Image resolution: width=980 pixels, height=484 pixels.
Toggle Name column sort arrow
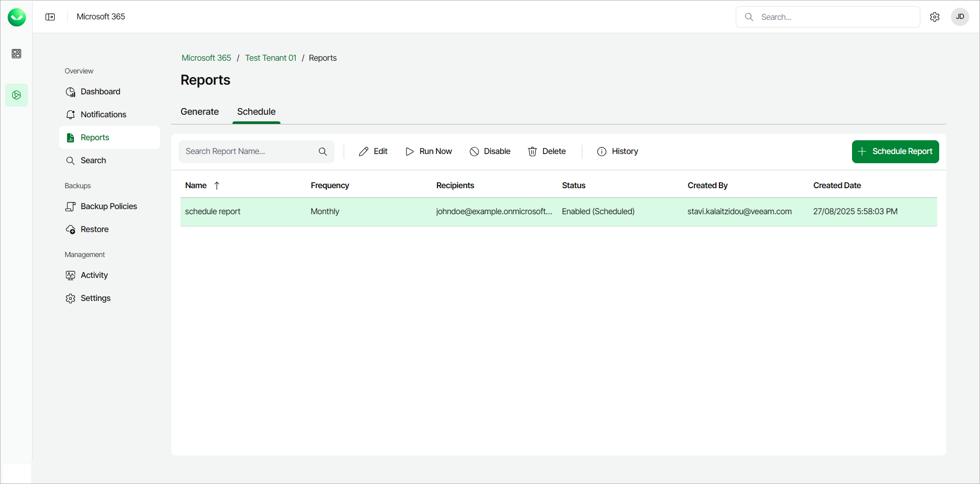[x=217, y=186]
